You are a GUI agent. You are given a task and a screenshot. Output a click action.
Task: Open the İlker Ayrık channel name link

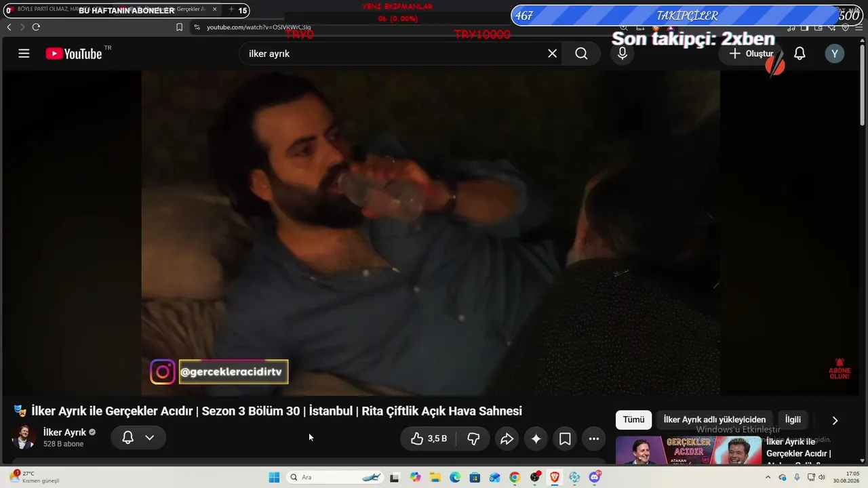pyautogui.click(x=64, y=432)
